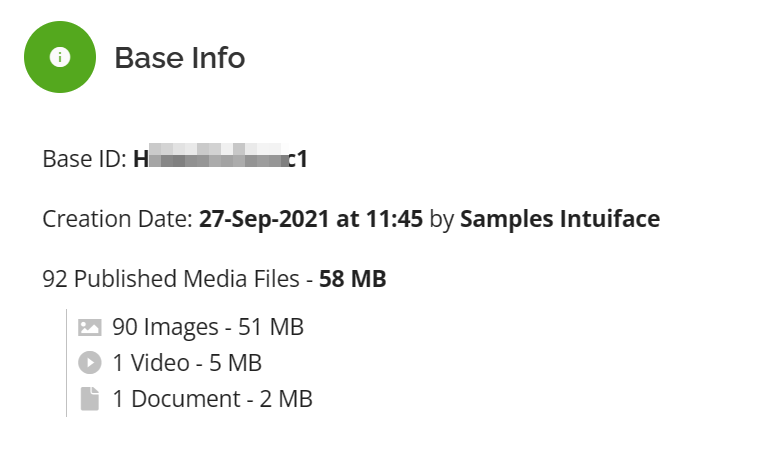Select the 58 MB total size
This screenshot has width=760, height=465.
352,279
